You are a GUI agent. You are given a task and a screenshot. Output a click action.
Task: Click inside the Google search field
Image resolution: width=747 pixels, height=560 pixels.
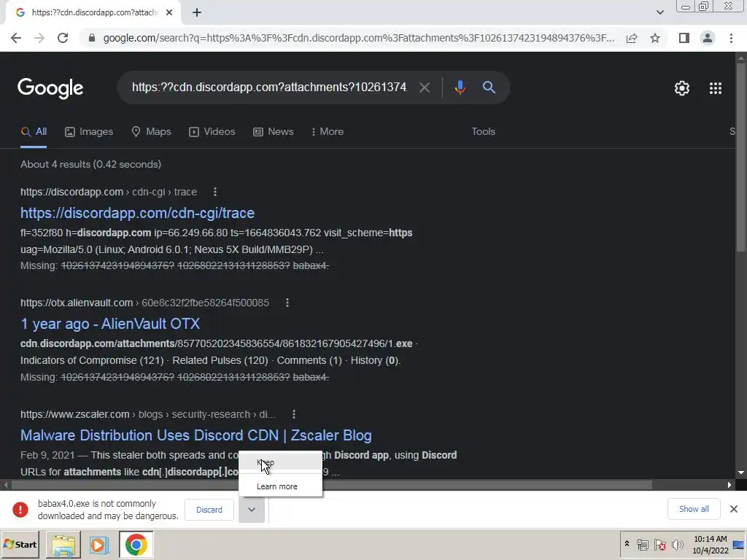click(269, 87)
